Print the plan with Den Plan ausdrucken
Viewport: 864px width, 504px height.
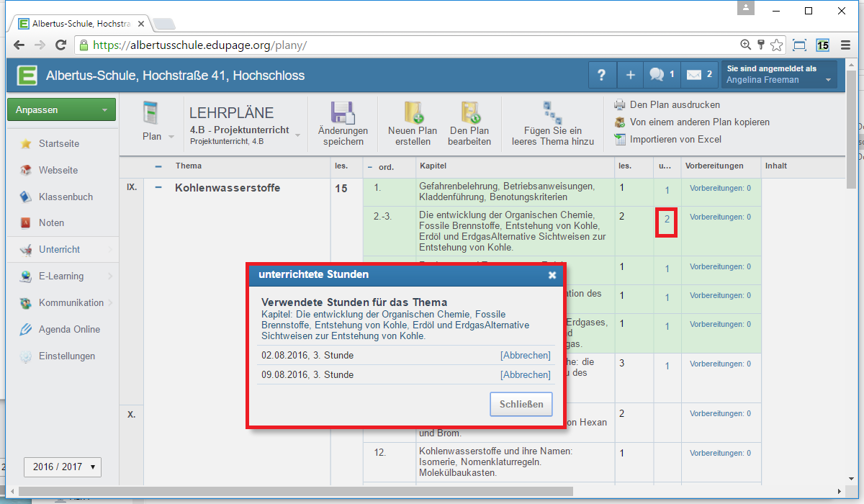[667, 104]
